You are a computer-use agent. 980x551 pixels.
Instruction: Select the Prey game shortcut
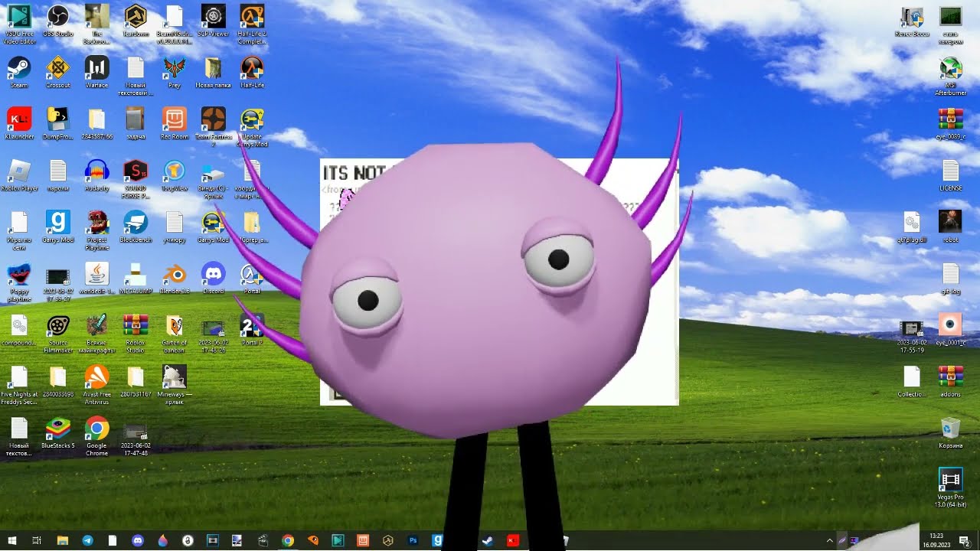[175, 73]
